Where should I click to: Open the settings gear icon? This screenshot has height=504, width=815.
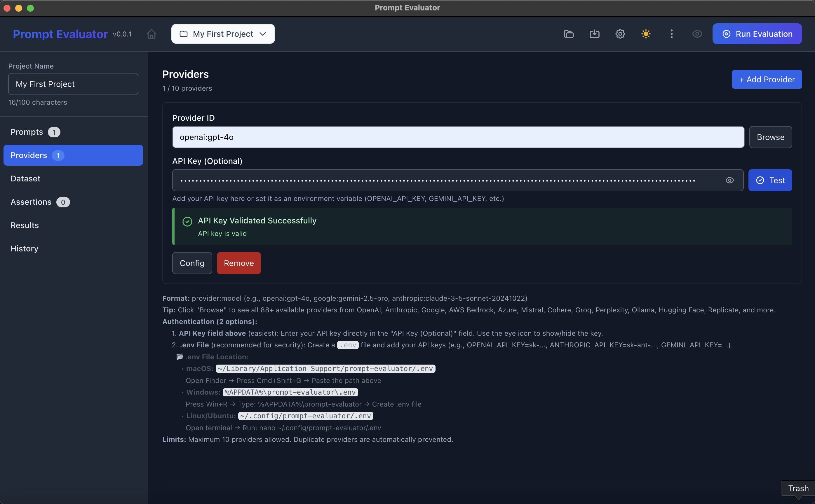click(620, 34)
